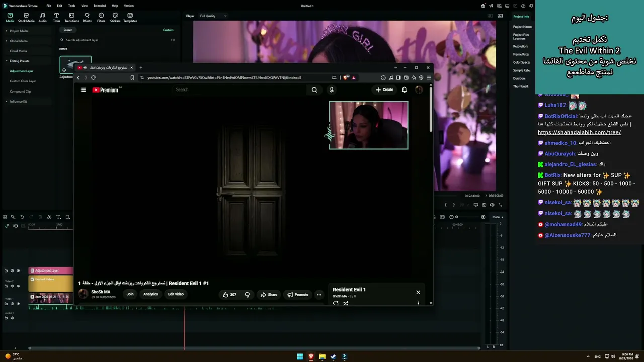Click the undo icon in timeline toolbar
The height and width of the screenshot is (362, 644).
tap(22, 217)
